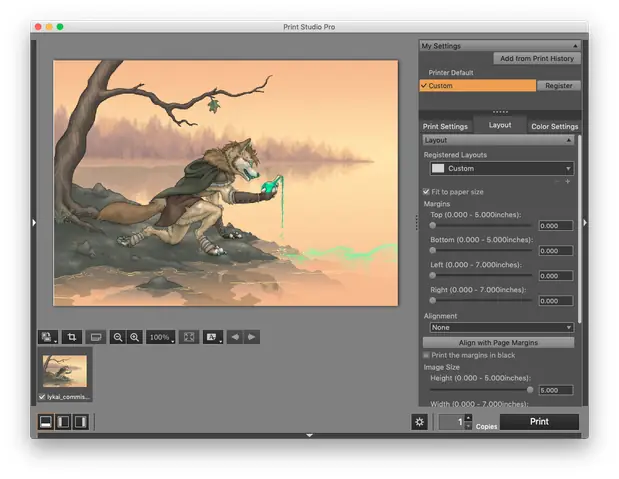The height and width of the screenshot is (479, 619).
Task: Select the lykai_commis image thumbnail
Action: pyautogui.click(x=65, y=371)
